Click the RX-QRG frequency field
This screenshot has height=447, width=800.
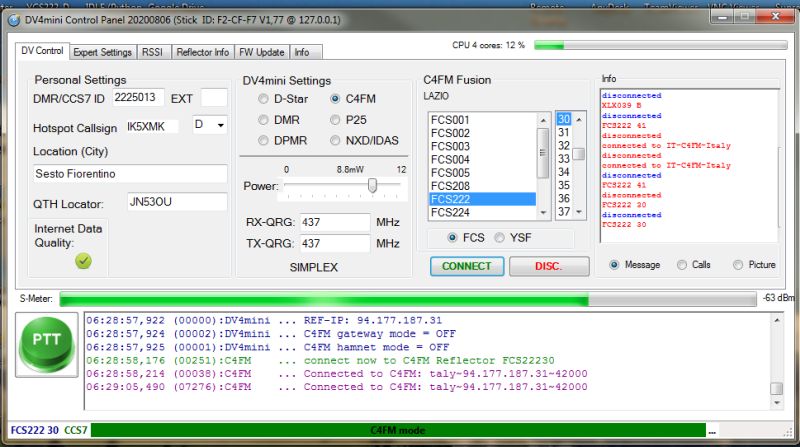pos(335,222)
